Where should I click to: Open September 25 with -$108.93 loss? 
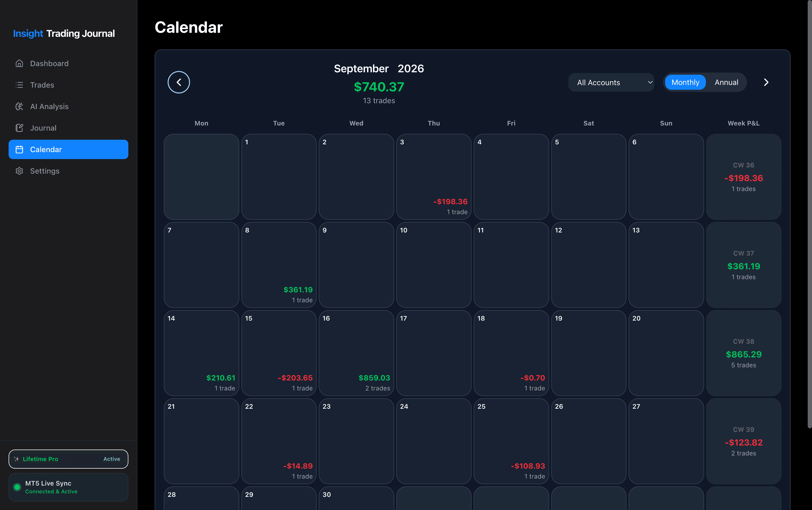click(x=511, y=441)
